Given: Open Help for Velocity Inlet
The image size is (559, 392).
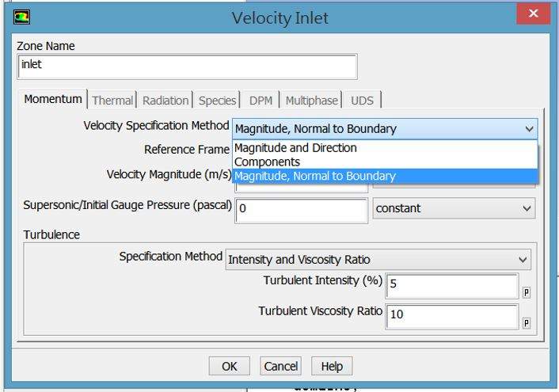Looking at the screenshot, I should (332, 366).
